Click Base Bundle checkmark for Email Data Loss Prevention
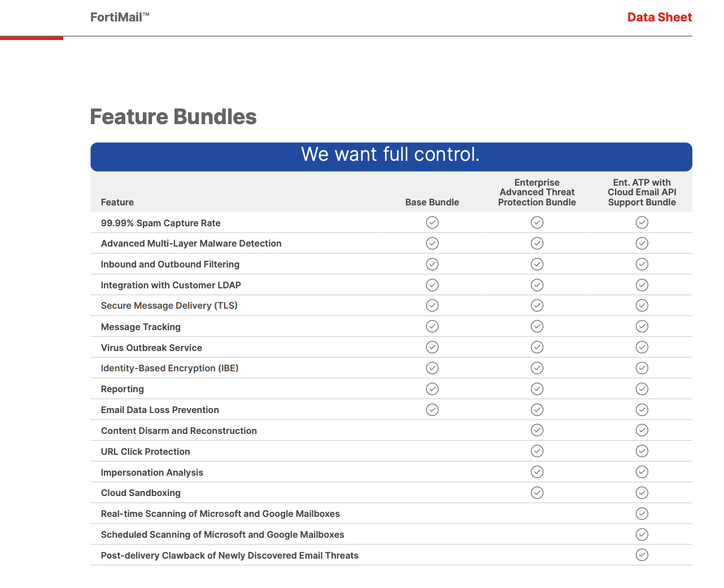This screenshot has width=724, height=588. [432, 410]
